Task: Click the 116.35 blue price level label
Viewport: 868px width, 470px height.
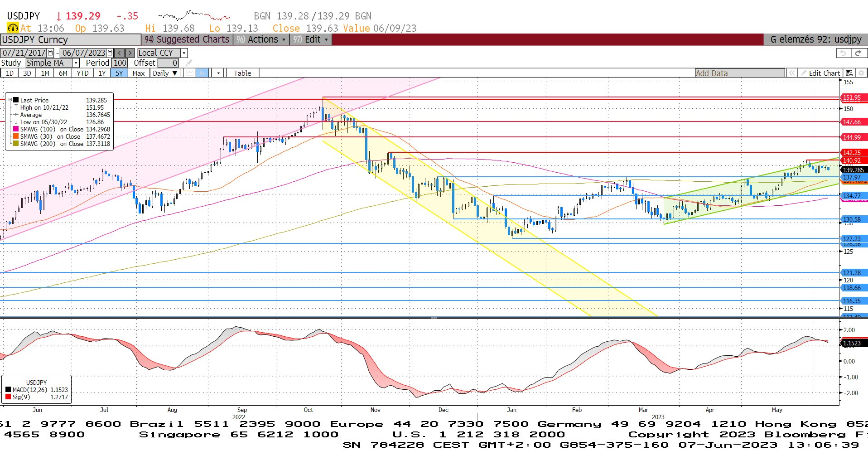Action: [854, 301]
